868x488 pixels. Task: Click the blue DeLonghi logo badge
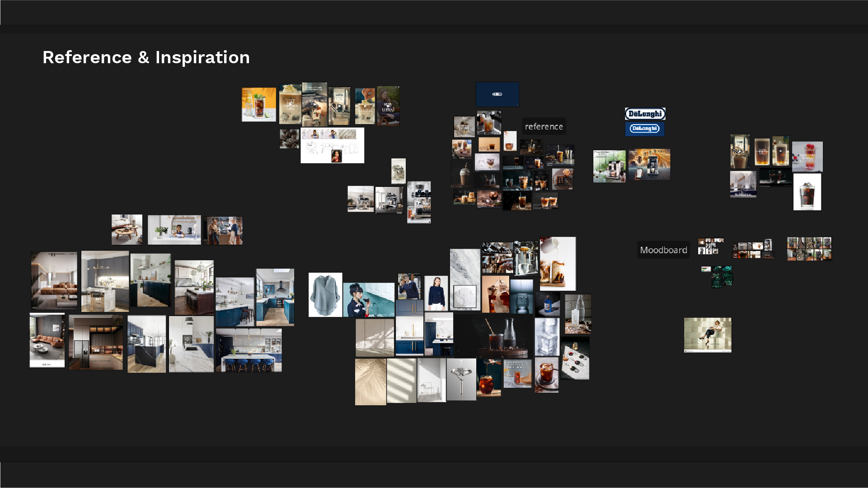(645, 129)
